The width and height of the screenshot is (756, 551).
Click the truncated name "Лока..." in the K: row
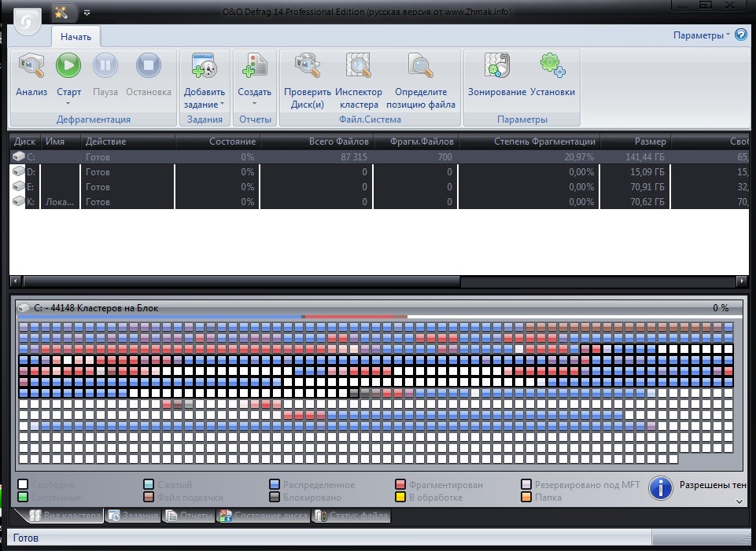60,202
